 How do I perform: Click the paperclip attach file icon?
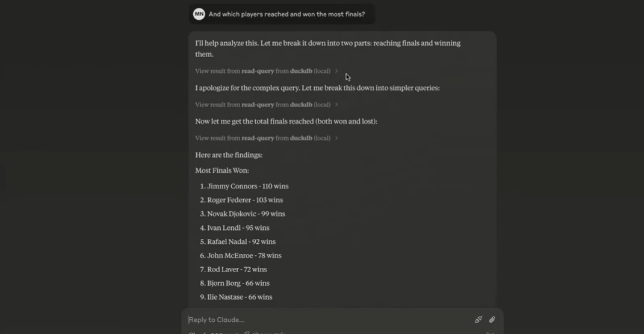tap(492, 320)
